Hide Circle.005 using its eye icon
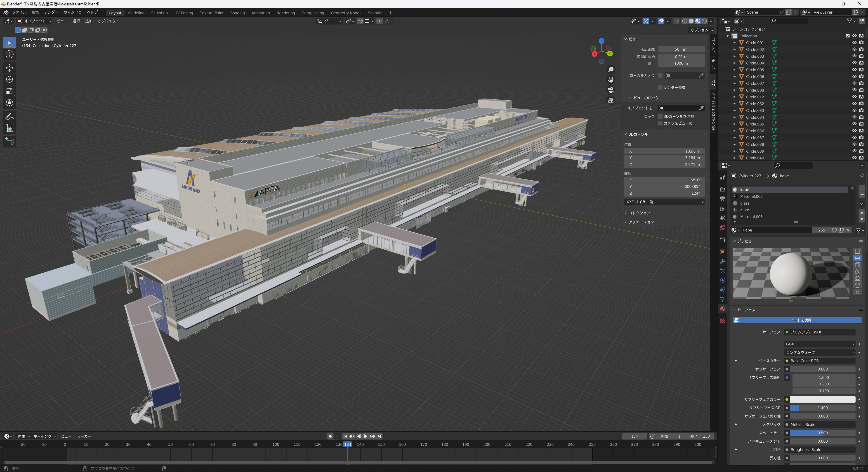This screenshot has width=868, height=472. (x=854, y=70)
